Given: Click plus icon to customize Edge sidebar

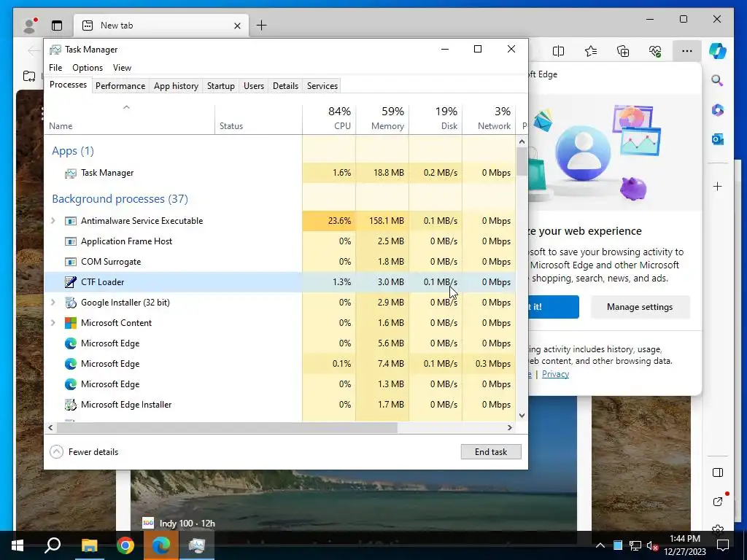Looking at the screenshot, I should tap(718, 186).
